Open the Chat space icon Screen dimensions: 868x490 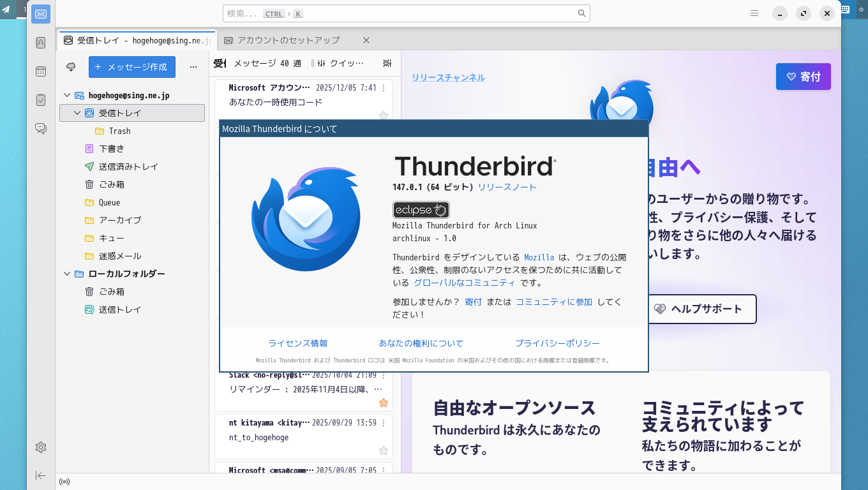41,129
